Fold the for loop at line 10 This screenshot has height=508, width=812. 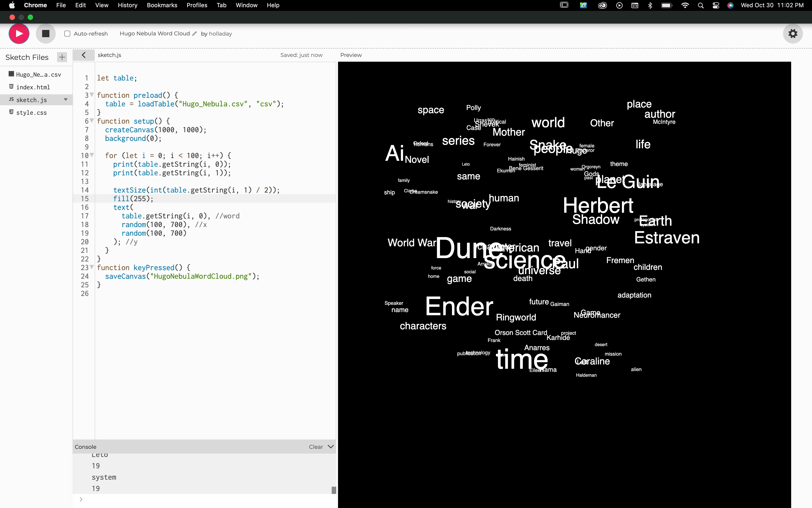coord(92,156)
